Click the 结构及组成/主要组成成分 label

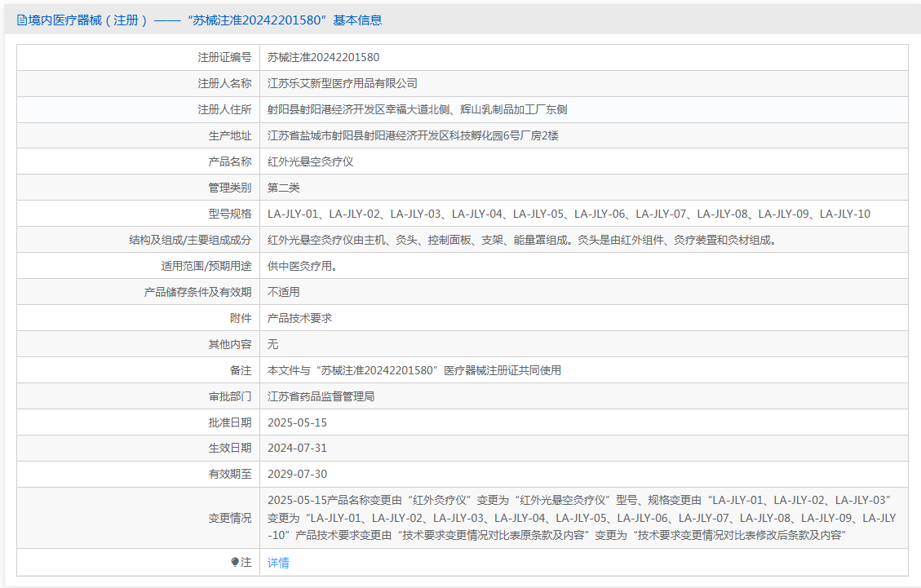click(190, 241)
